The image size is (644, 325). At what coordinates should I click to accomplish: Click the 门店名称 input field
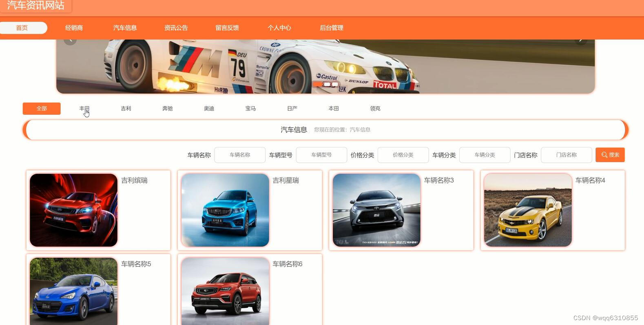pos(567,155)
